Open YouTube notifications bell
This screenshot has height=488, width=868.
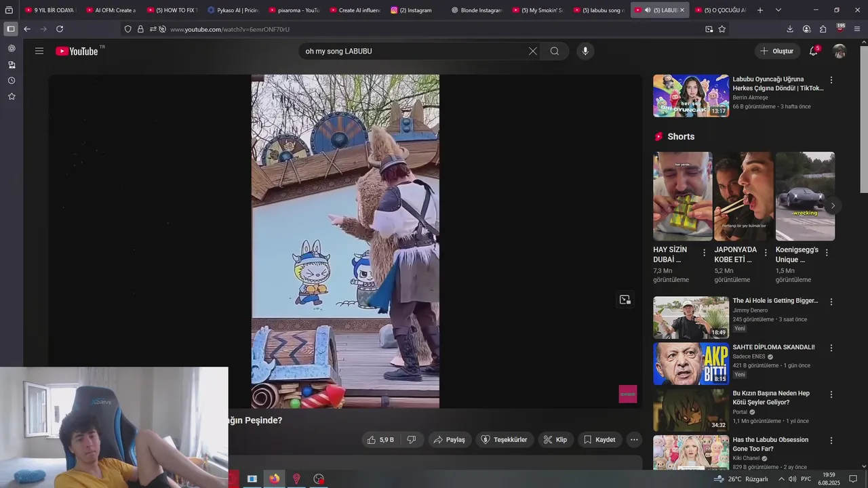pyautogui.click(x=814, y=51)
